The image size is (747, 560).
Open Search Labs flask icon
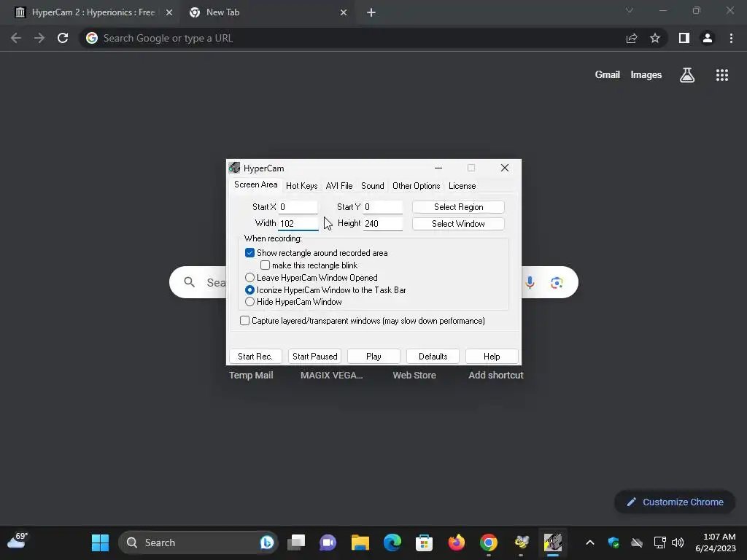click(x=687, y=75)
